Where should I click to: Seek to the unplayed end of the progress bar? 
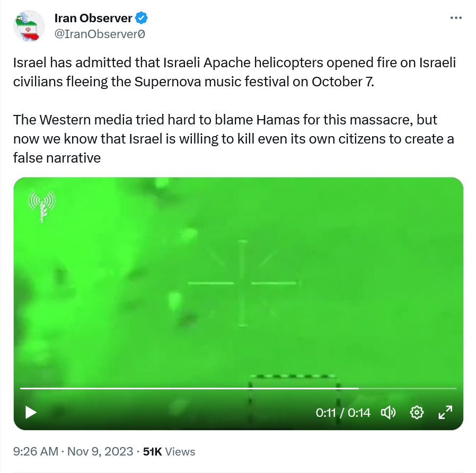(x=408, y=388)
